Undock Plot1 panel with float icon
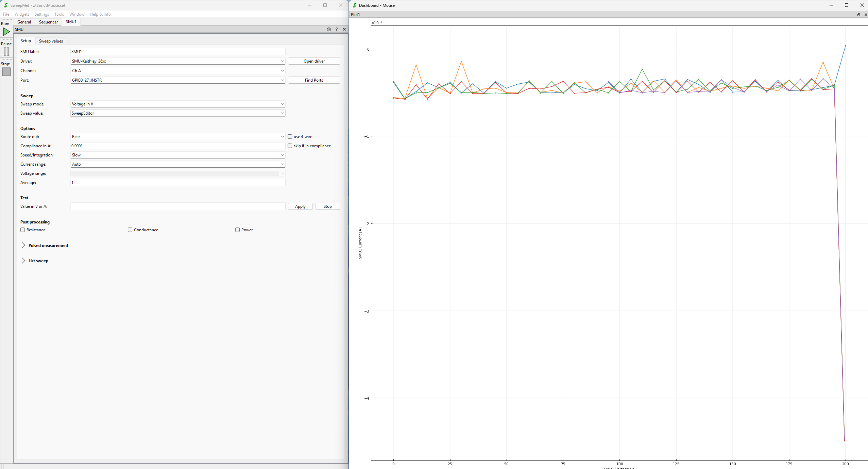 858,14
